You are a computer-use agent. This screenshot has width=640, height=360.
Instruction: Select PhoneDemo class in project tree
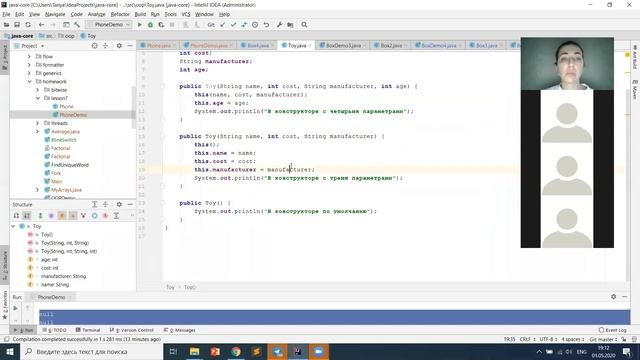point(73,115)
